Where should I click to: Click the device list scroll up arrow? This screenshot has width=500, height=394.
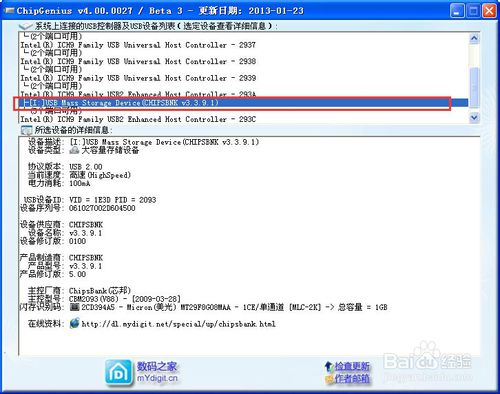pos(474,38)
